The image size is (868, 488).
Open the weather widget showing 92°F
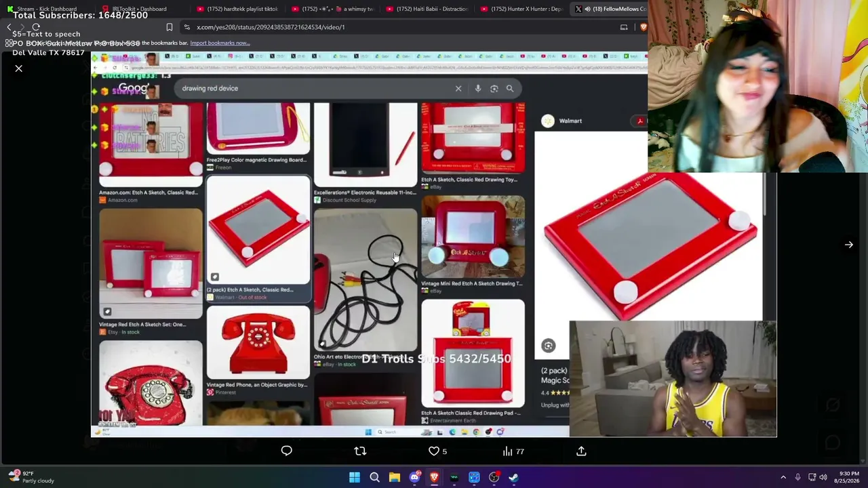coord(31,477)
